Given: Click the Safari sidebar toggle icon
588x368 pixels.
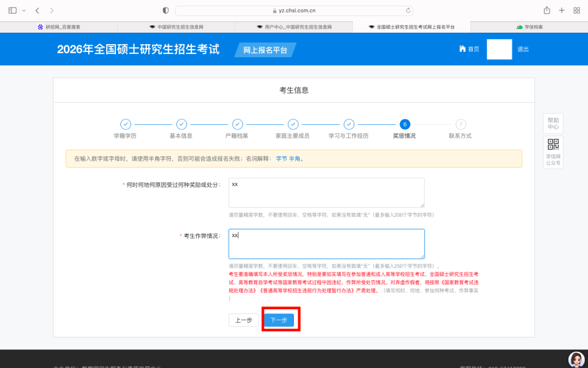Looking at the screenshot, I should pos(13,10).
